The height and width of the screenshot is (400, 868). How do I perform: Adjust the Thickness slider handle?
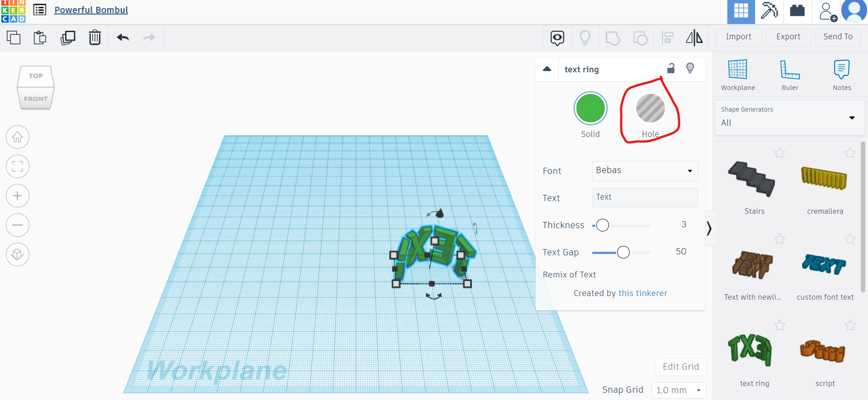pos(603,225)
